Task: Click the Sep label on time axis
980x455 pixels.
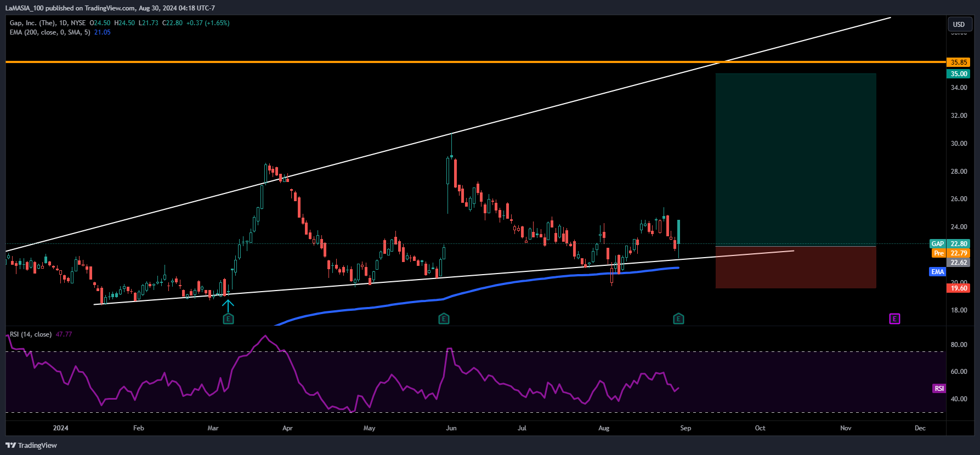Action: coord(686,428)
